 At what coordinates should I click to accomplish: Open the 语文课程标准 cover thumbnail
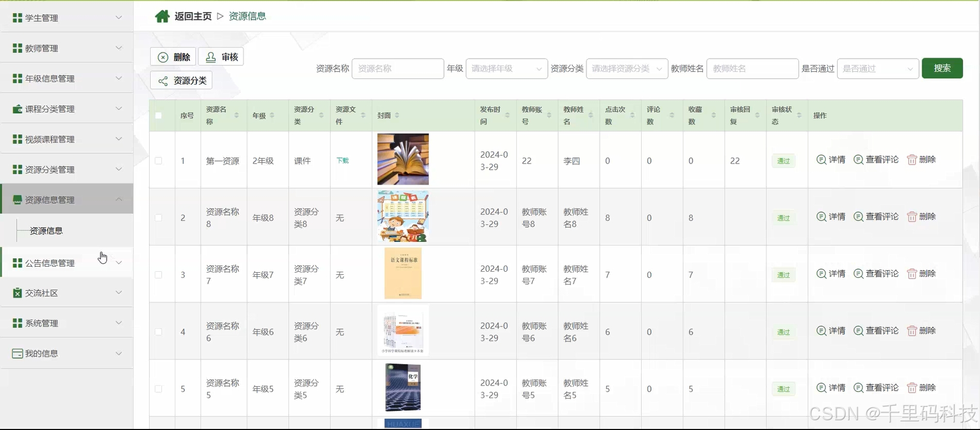[403, 273]
